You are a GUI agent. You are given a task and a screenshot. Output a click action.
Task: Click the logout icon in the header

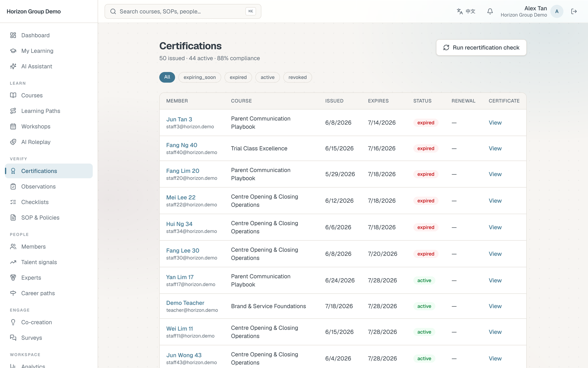click(574, 11)
